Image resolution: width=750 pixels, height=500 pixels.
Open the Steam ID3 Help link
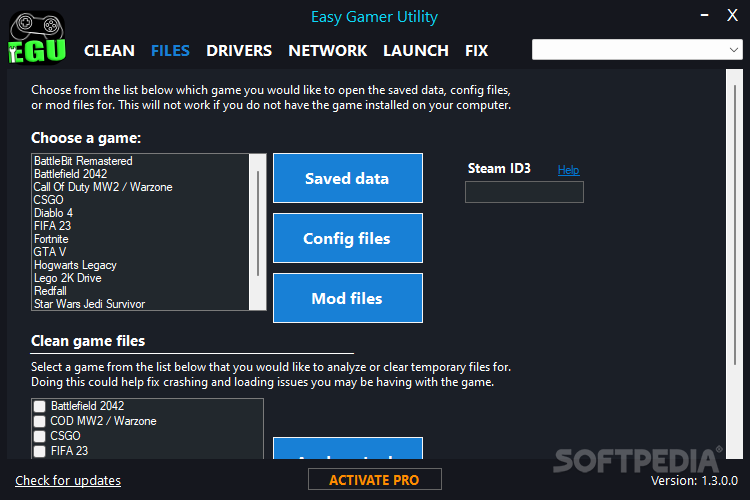click(x=568, y=170)
